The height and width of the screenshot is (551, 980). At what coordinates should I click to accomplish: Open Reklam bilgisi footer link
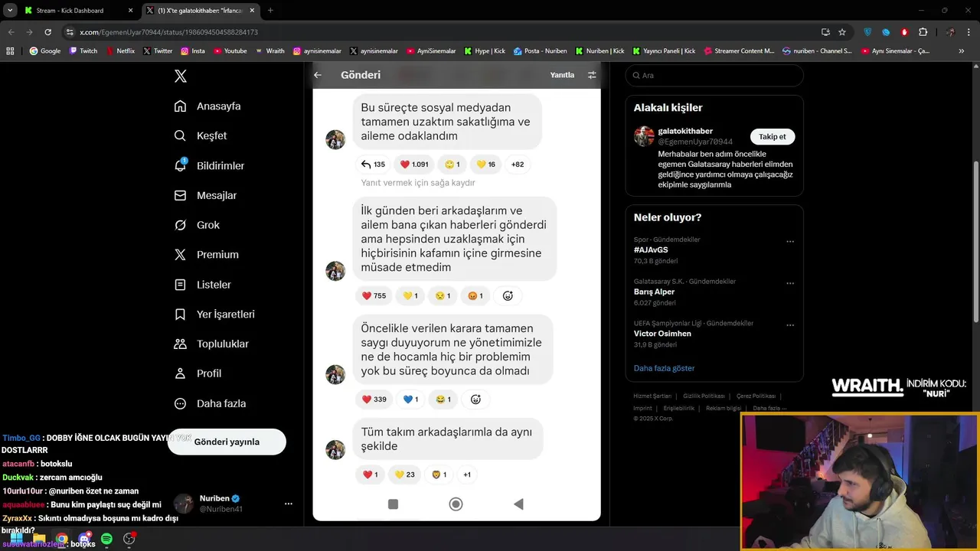pos(724,409)
